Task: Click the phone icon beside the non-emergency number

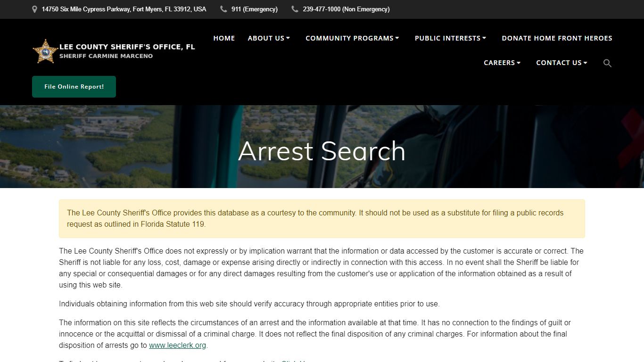Action: (x=295, y=9)
